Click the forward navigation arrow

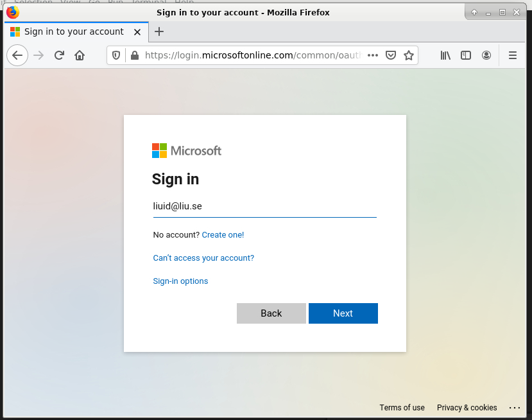tap(39, 55)
